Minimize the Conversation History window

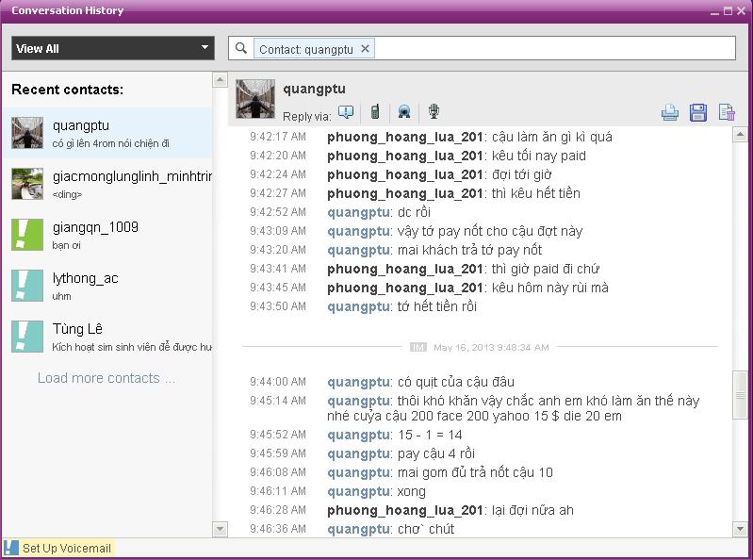pyautogui.click(x=714, y=11)
